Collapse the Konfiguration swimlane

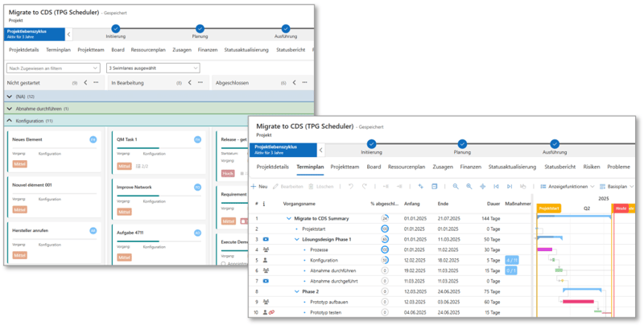click(9, 121)
